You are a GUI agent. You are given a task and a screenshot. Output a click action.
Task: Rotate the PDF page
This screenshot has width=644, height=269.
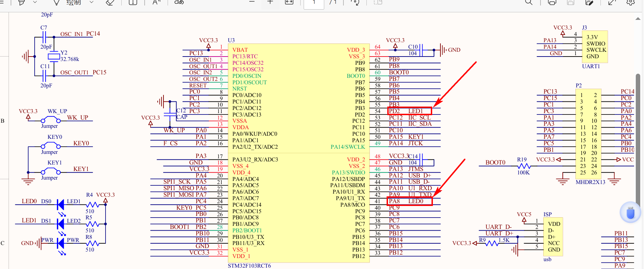coord(355,2)
